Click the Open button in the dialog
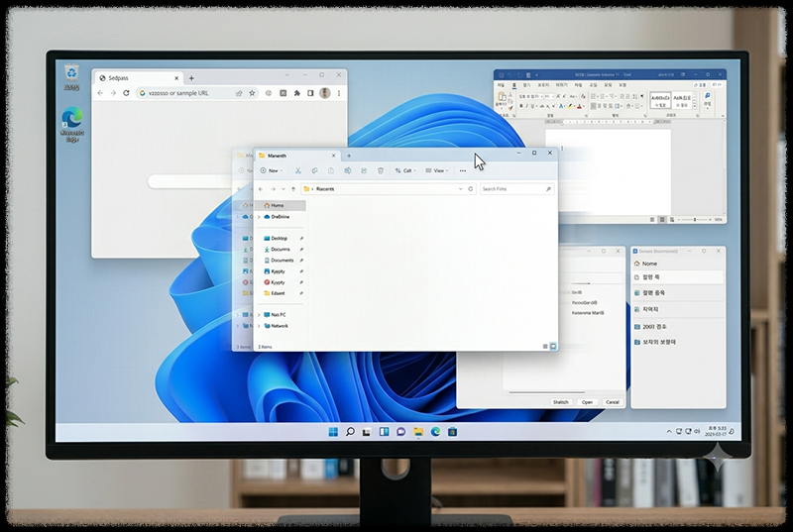 tap(587, 402)
